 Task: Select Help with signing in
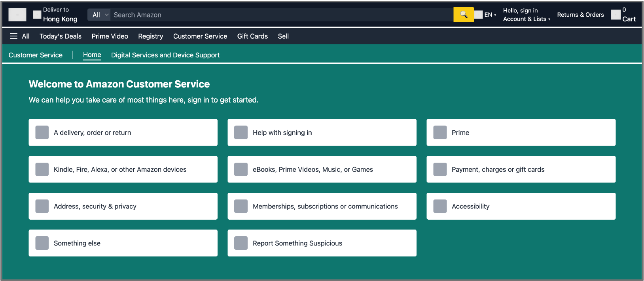click(322, 133)
